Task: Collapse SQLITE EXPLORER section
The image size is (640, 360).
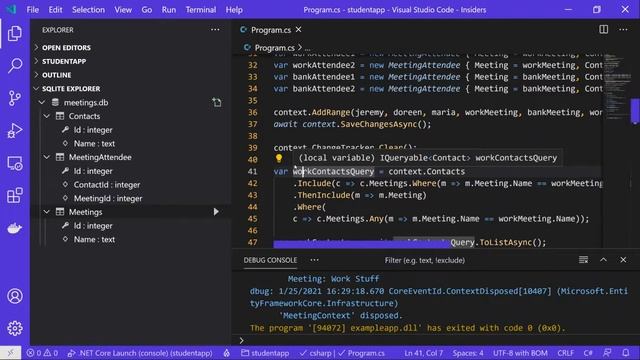Action: [x=67, y=89]
